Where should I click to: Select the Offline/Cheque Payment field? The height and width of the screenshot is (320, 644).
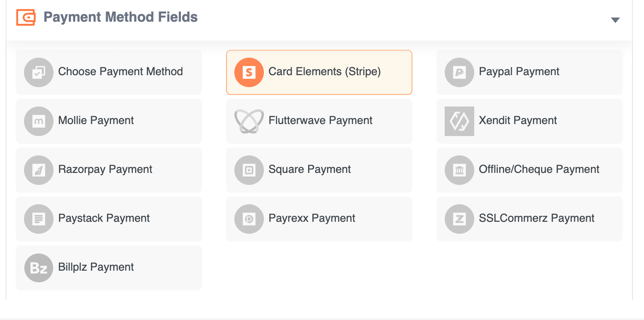click(529, 170)
